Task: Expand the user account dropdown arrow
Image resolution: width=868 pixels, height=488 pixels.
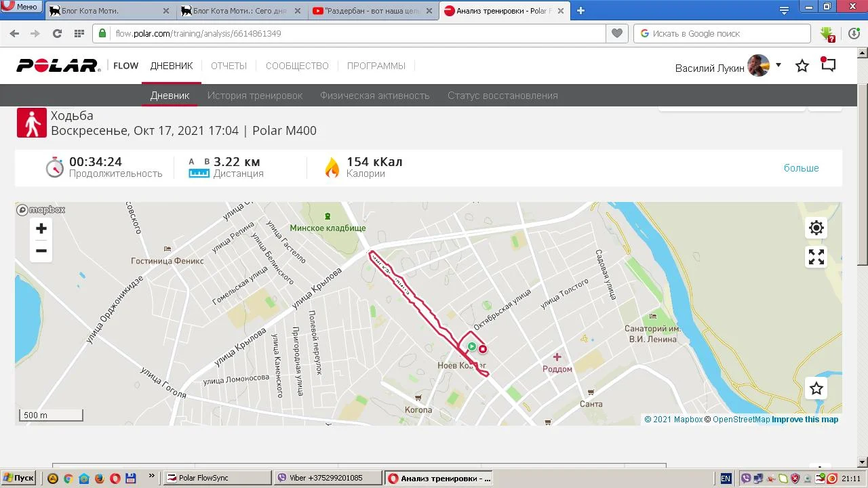Action: tap(778, 65)
